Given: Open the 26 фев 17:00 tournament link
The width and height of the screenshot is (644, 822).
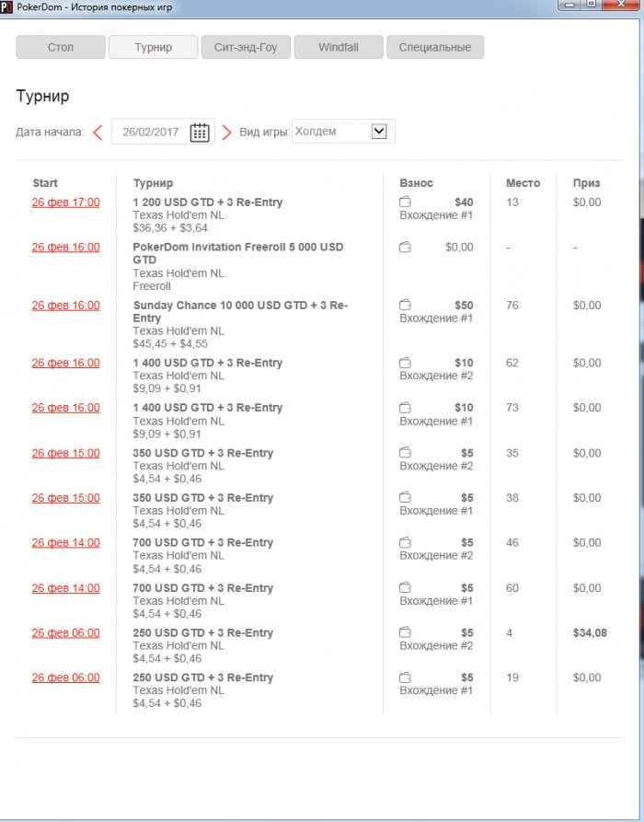Looking at the screenshot, I should [66, 203].
